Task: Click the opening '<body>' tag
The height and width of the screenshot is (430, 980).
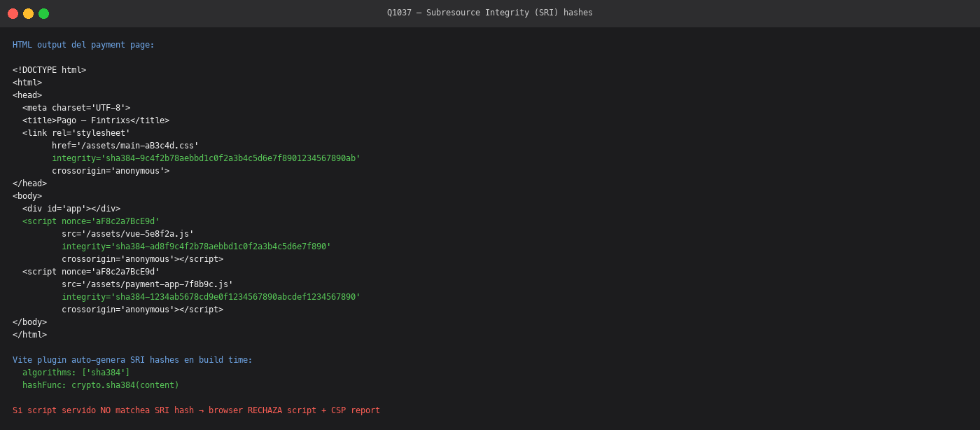Action: (x=27, y=196)
